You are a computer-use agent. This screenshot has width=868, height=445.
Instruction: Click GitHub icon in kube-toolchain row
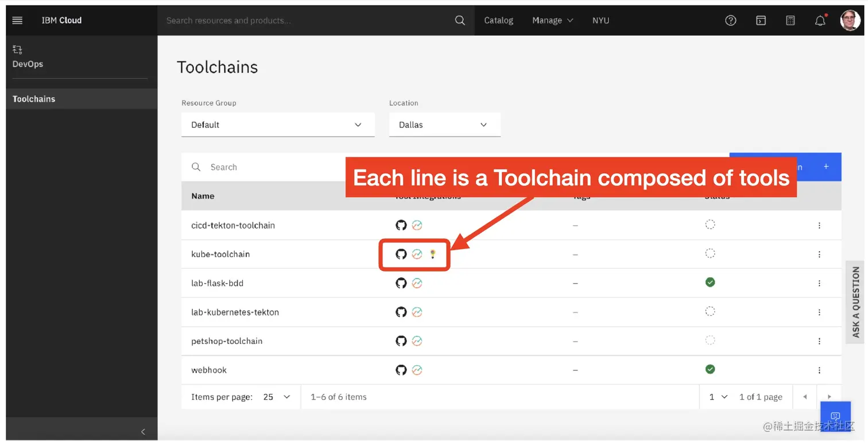click(401, 254)
